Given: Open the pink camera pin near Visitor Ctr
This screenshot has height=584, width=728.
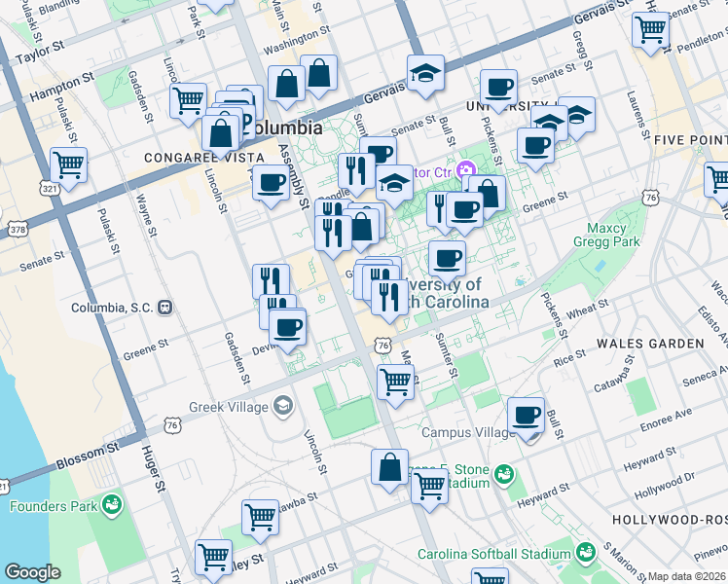Looking at the screenshot, I should (x=465, y=171).
